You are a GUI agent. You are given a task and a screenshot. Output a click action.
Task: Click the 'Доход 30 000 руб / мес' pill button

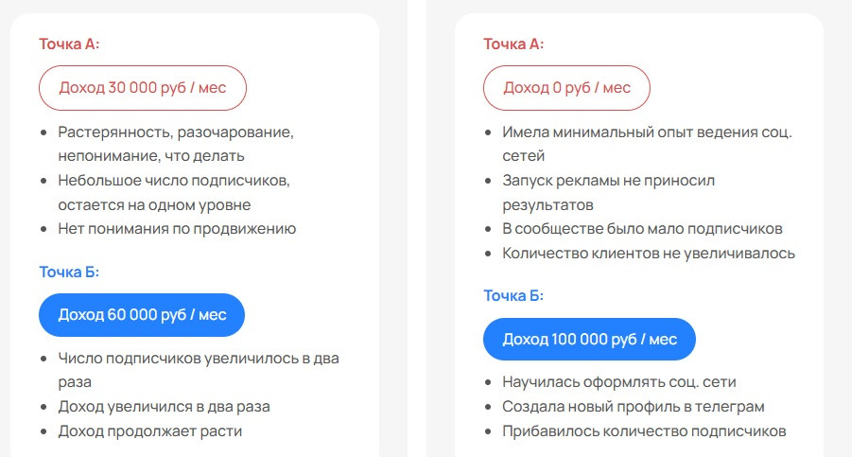(x=143, y=88)
